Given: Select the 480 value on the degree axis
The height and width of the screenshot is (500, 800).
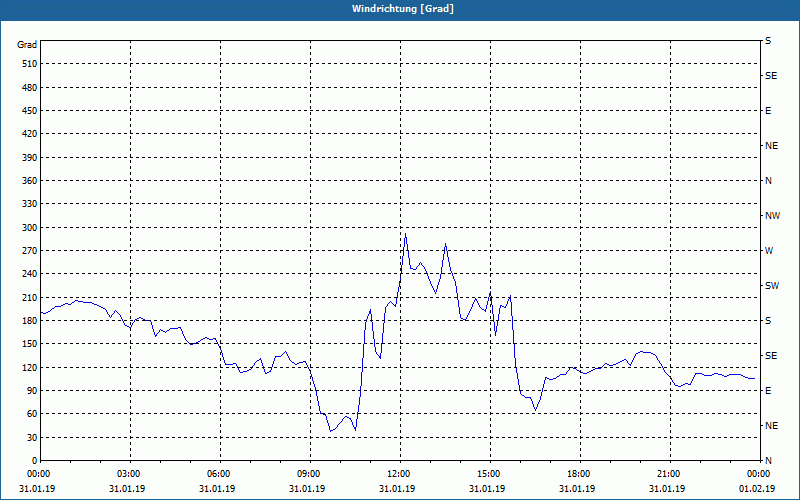Looking at the screenshot, I should (x=30, y=88).
